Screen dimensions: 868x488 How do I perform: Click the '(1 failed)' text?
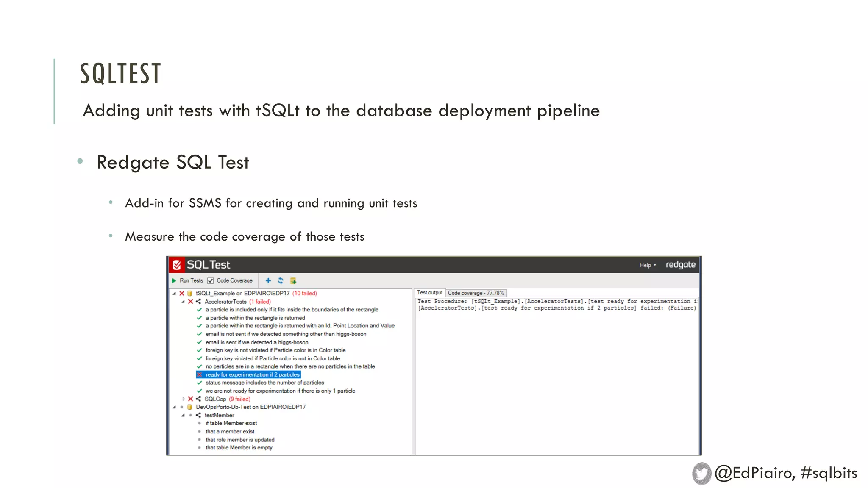260,302
